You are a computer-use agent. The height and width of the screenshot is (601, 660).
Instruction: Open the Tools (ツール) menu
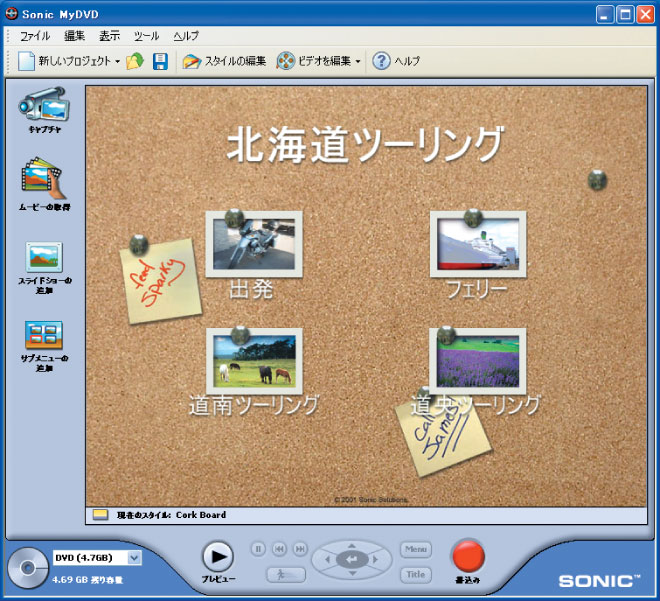pyautogui.click(x=146, y=35)
